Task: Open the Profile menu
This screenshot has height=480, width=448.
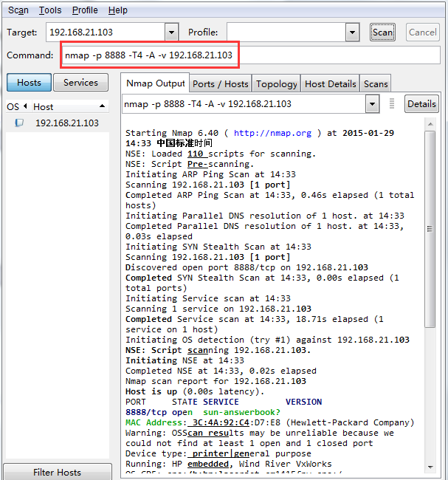Action: [x=85, y=10]
